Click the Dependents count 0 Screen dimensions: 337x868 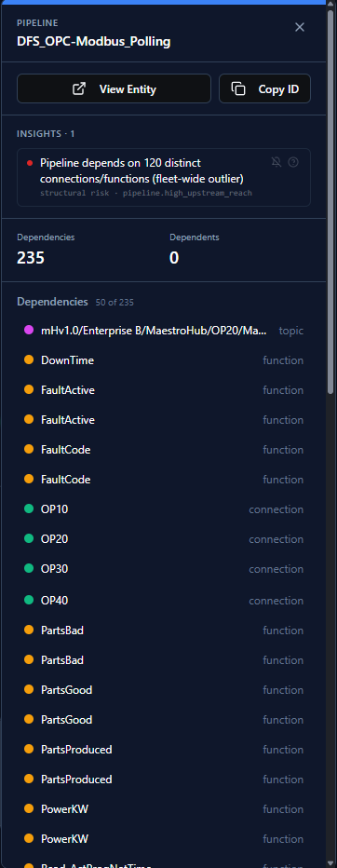coord(174,258)
